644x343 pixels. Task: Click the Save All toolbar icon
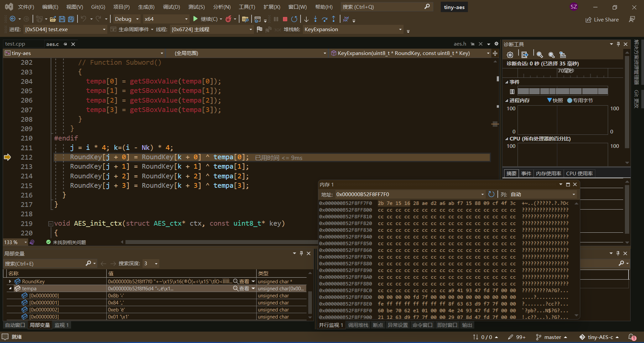(x=71, y=19)
